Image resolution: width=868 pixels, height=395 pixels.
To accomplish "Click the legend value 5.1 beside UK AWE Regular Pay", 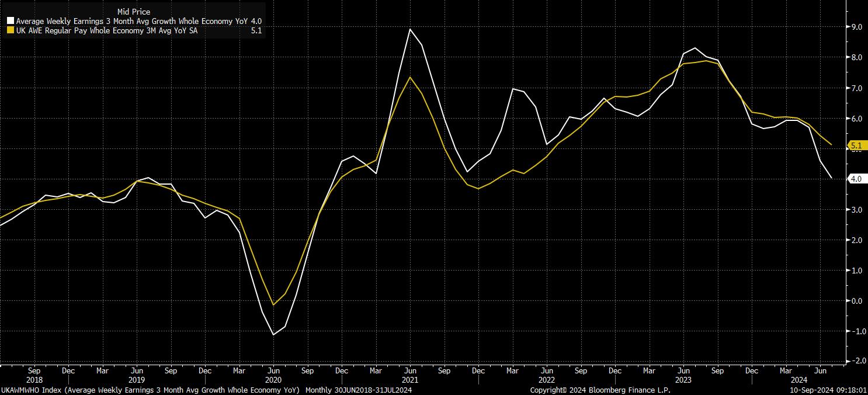I will [256, 31].
